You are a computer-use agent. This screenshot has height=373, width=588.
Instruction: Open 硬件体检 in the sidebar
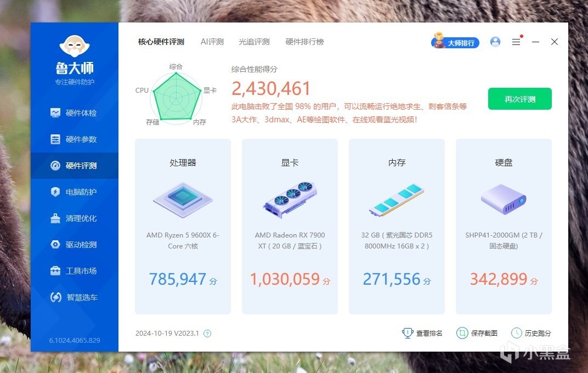point(74,113)
